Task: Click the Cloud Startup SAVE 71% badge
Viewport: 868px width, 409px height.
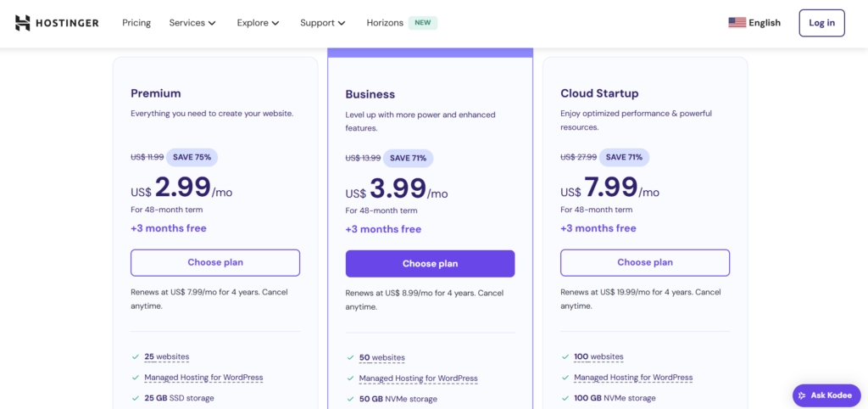Action: (x=624, y=157)
